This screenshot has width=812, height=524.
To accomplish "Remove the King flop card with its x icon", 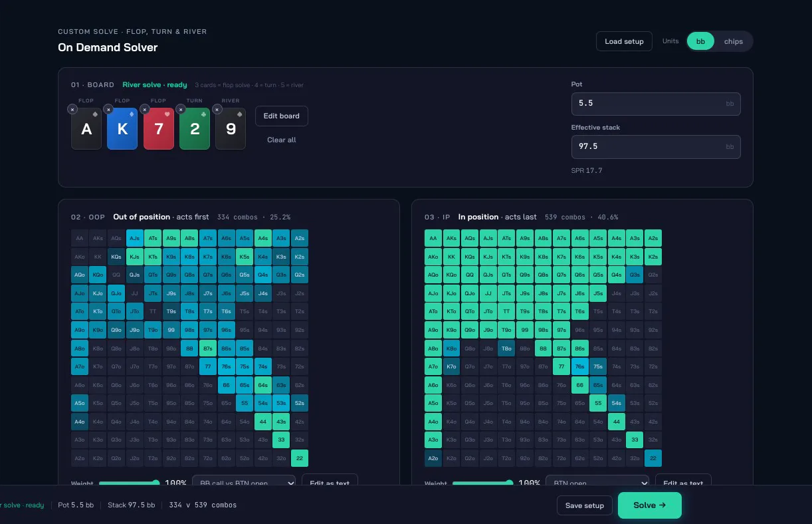I will (108, 109).
